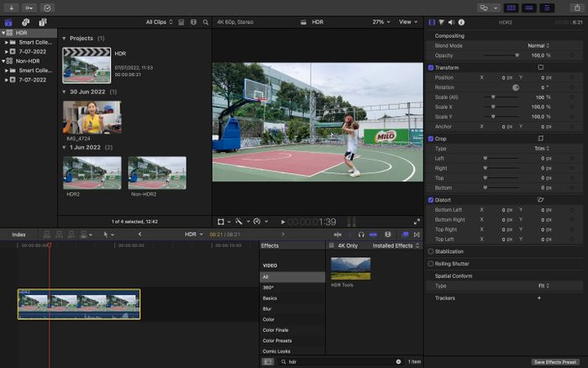
Task: Click the Import Media arrow icon
Action: [x=13, y=8]
